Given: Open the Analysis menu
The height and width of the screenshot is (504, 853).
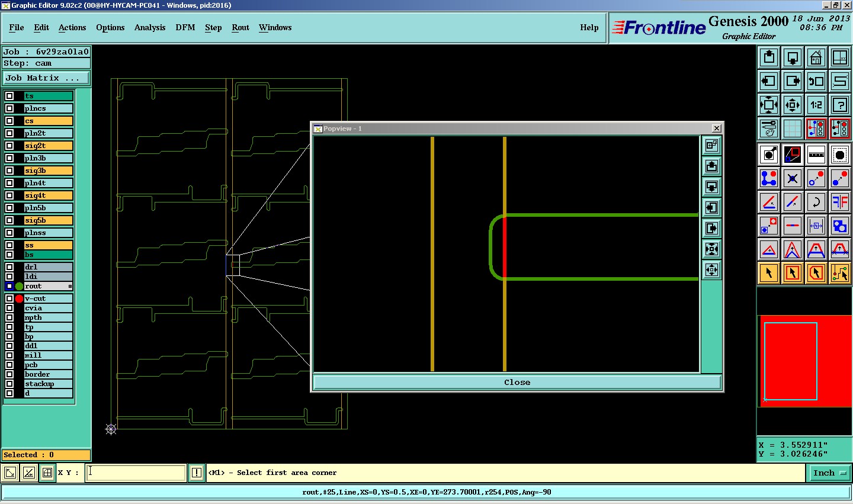Looking at the screenshot, I should click(150, 27).
